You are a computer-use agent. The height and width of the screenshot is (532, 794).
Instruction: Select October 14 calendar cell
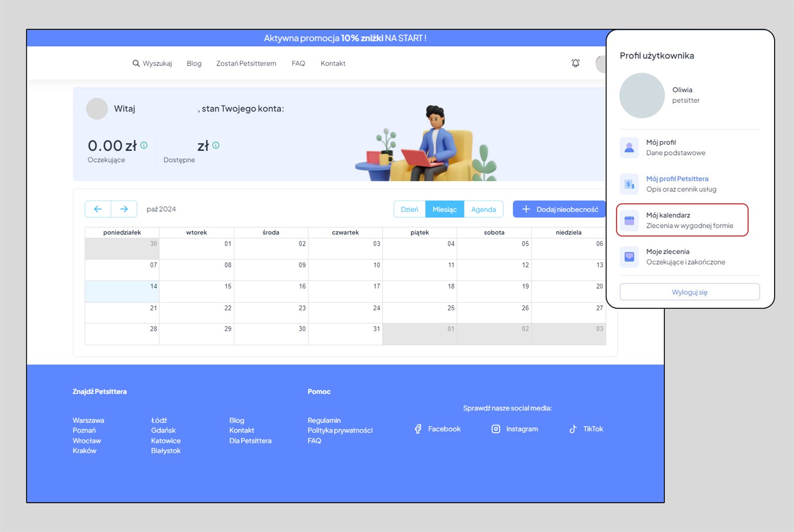click(122, 292)
